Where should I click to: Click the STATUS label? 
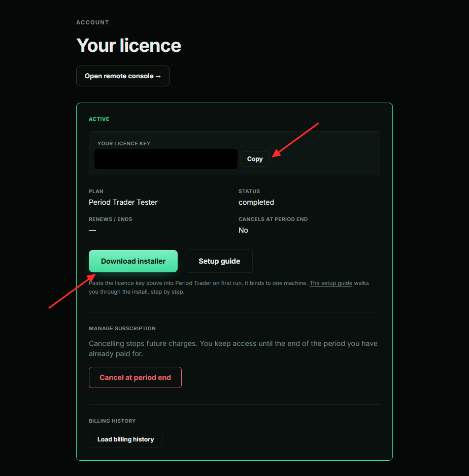click(x=249, y=191)
